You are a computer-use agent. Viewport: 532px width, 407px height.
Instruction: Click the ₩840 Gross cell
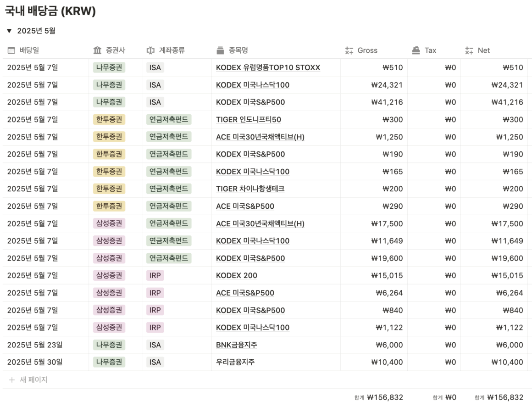374,310
